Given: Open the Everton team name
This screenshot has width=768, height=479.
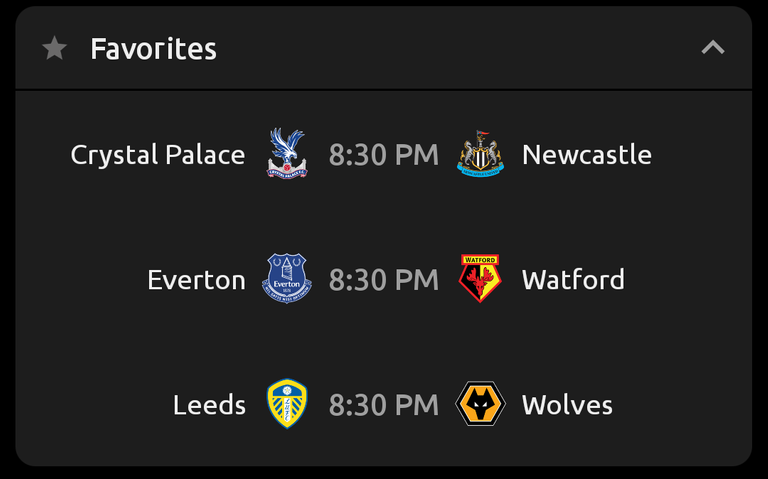Looking at the screenshot, I should pos(196,280).
